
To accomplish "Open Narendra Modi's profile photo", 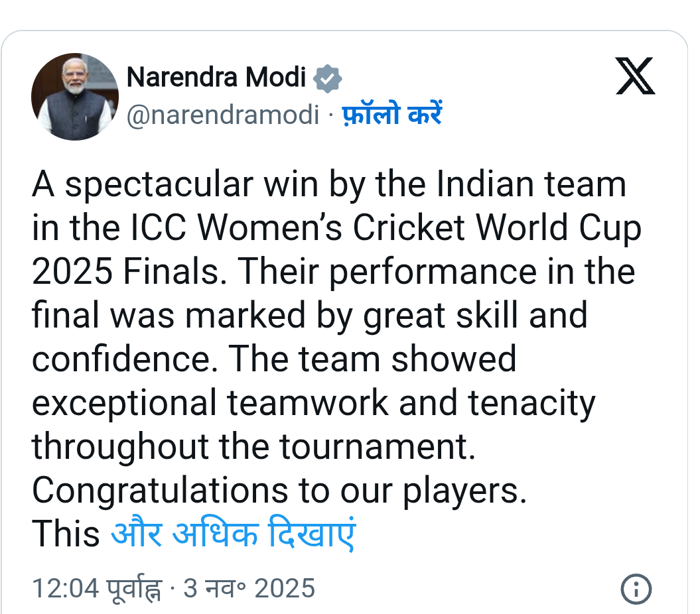I will pyautogui.click(x=75, y=97).
